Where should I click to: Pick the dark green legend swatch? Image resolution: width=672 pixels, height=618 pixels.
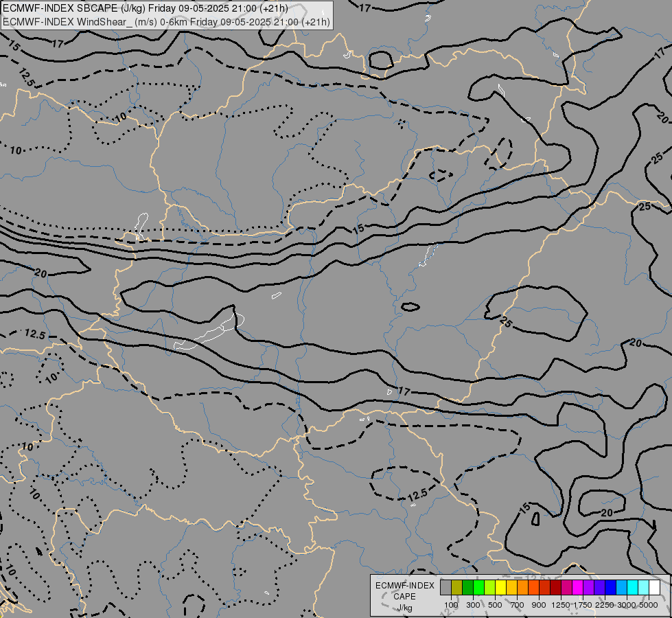click(467, 587)
